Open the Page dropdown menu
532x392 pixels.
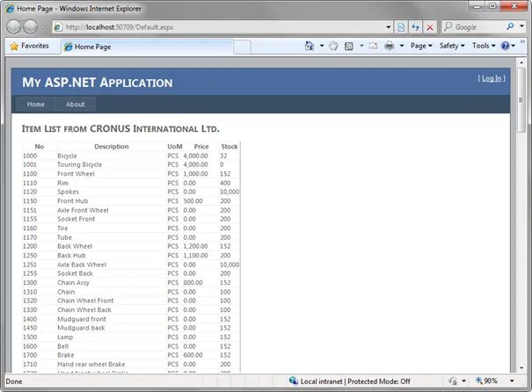[x=421, y=46]
